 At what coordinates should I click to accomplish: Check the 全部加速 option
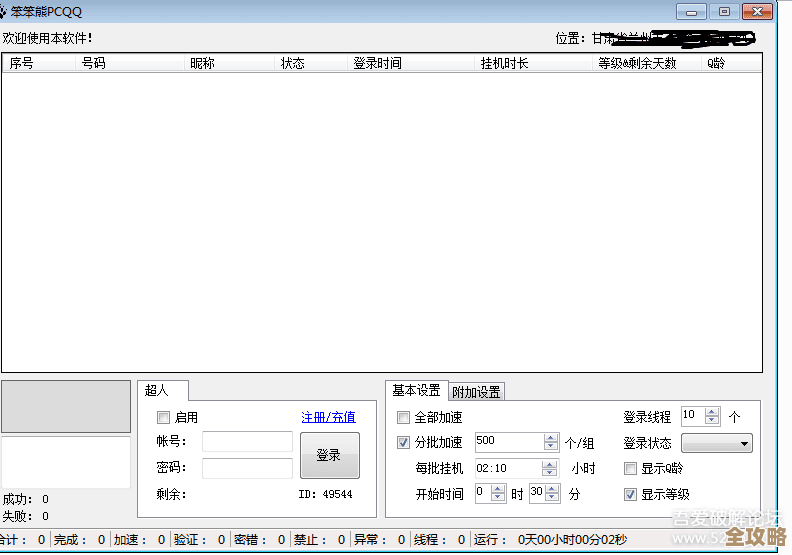(x=403, y=417)
